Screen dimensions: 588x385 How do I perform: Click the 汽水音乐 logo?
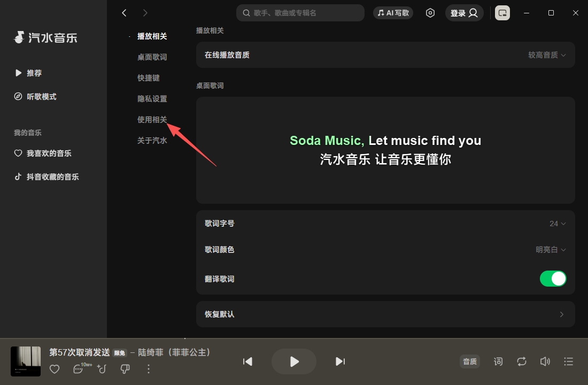(x=45, y=37)
